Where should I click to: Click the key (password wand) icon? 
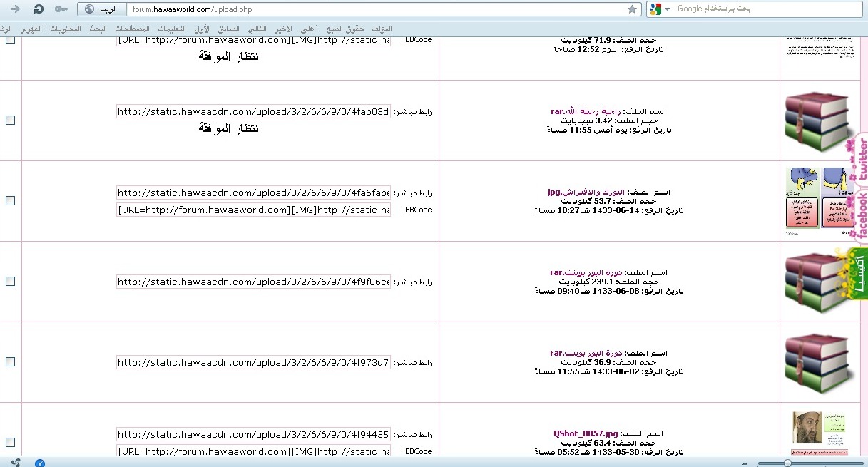pyautogui.click(x=61, y=9)
